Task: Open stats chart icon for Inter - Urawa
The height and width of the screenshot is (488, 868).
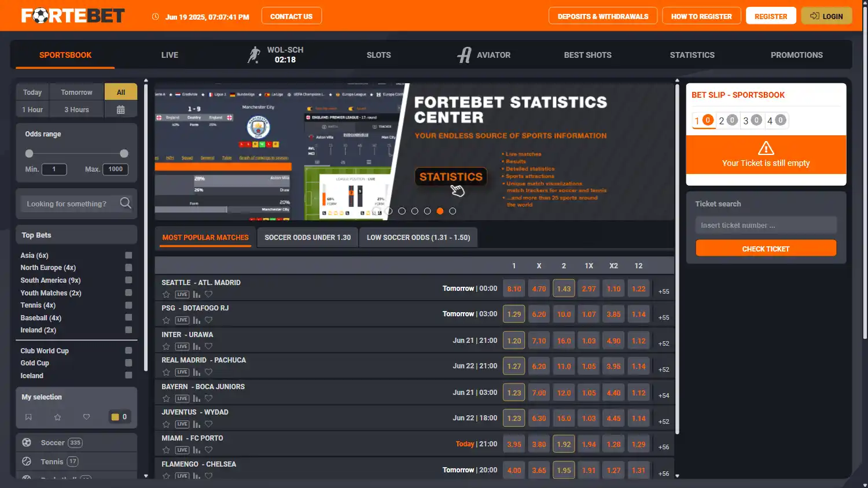Action: click(x=197, y=346)
